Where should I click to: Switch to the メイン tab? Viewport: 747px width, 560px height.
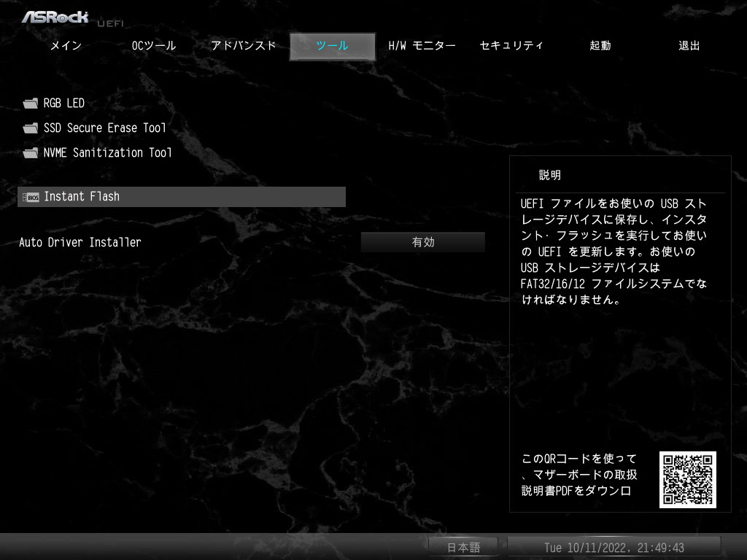tap(66, 46)
